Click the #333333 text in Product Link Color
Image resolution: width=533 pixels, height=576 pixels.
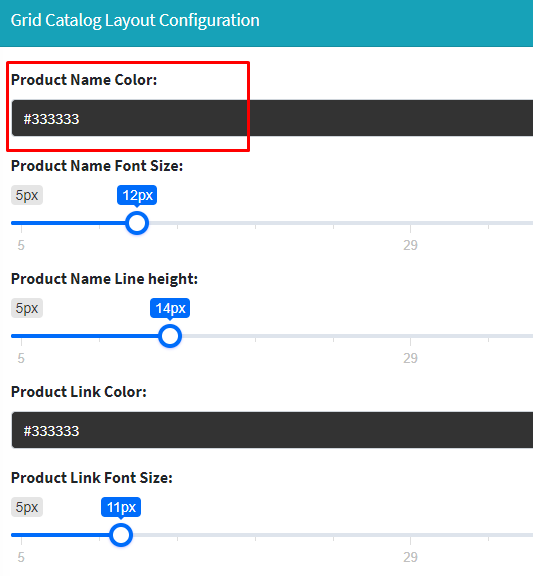[x=51, y=431]
